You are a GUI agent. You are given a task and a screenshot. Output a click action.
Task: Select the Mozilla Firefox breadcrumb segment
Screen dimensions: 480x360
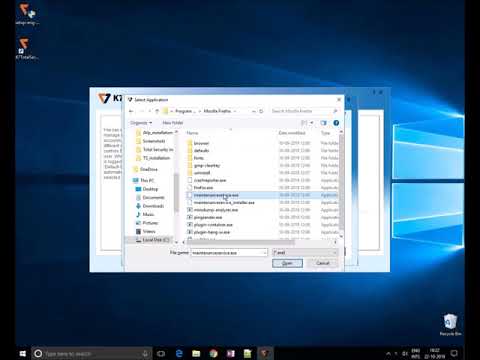tap(217, 111)
